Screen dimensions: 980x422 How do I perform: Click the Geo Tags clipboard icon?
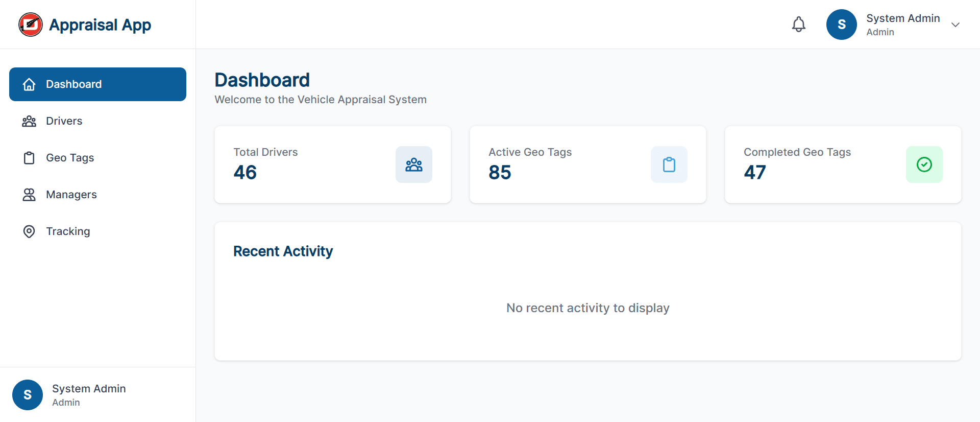[x=29, y=158]
